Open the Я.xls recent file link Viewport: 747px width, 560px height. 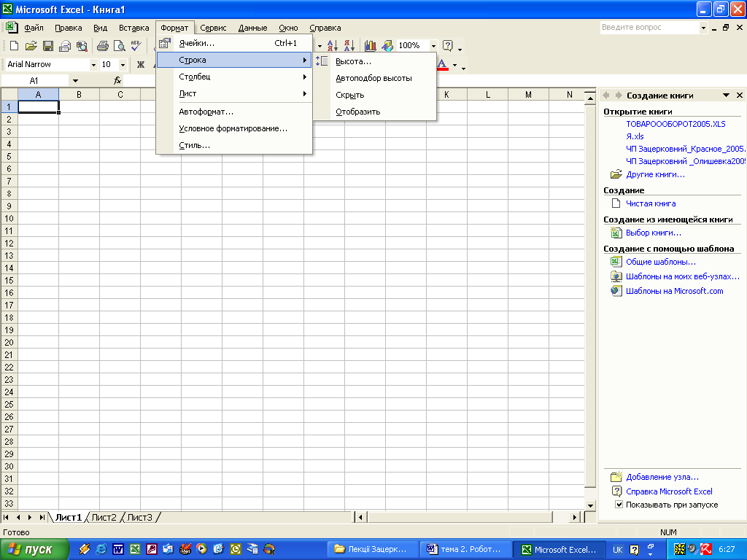pos(635,136)
